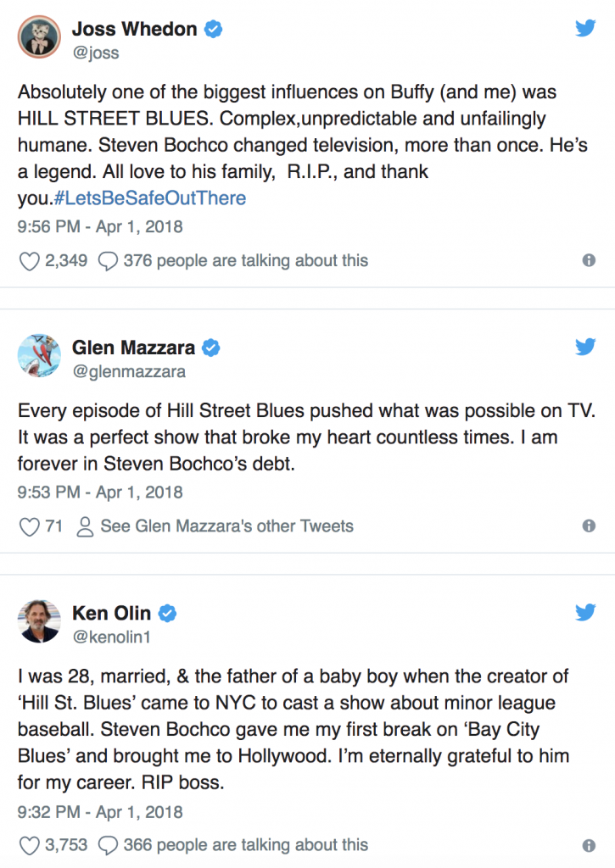
Task: Click the Twitter bird icon on Glen Mazzara's tweet
Action: click(584, 346)
